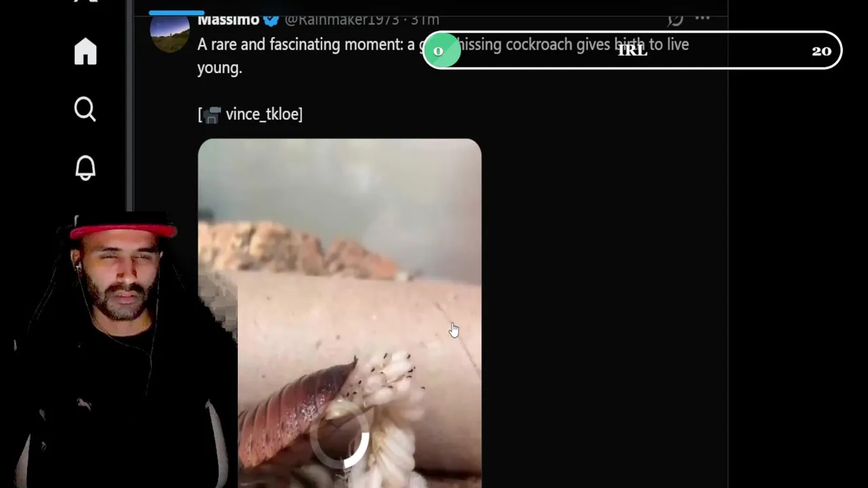Click the X logo at sidebar top

pos(85,2)
